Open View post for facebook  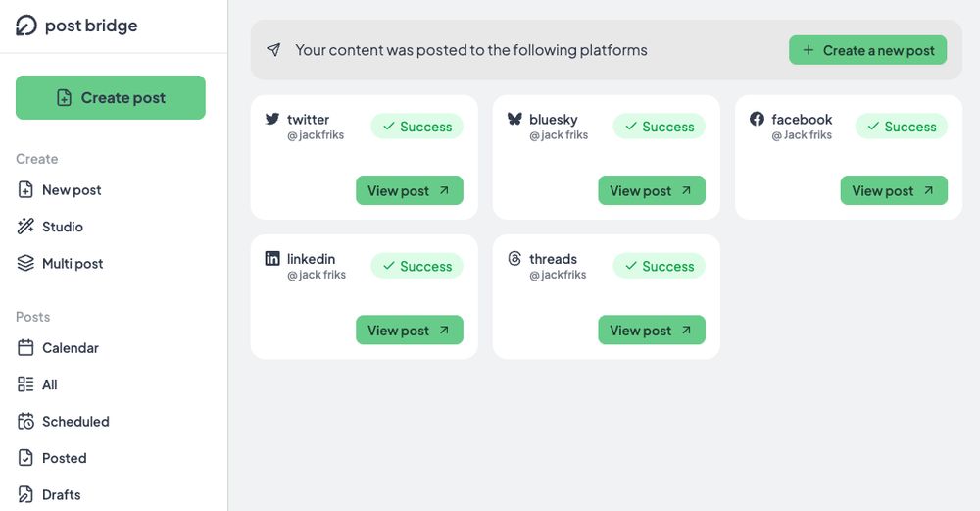pos(894,190)
